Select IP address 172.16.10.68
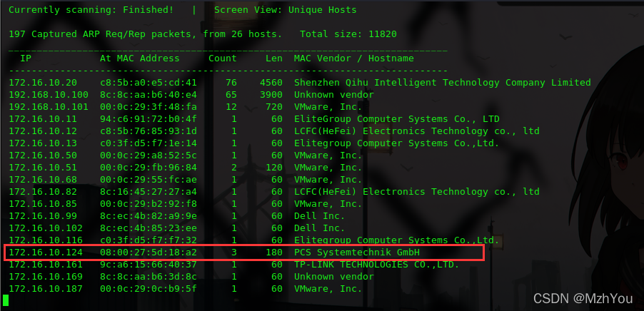 coord(43,180)
